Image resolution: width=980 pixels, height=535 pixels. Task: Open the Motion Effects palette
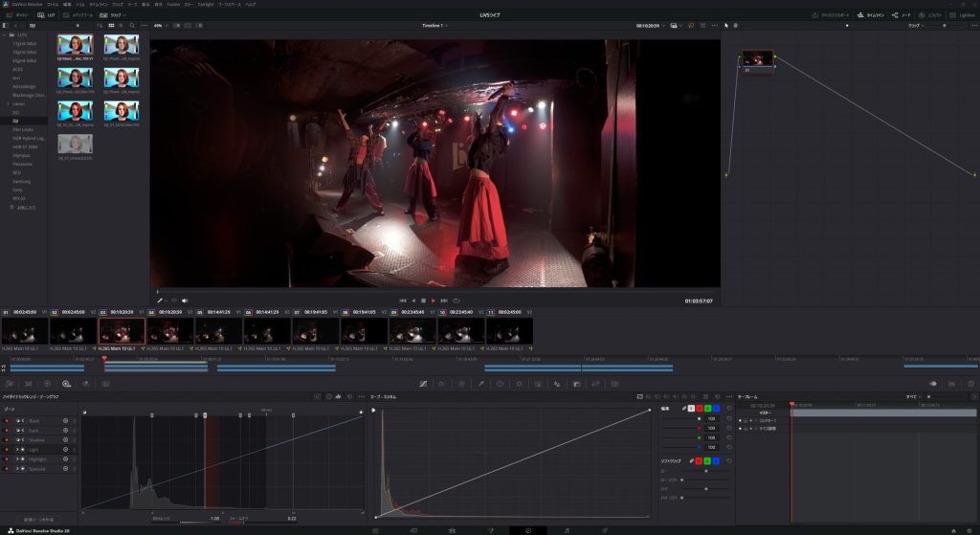(105, 384)
